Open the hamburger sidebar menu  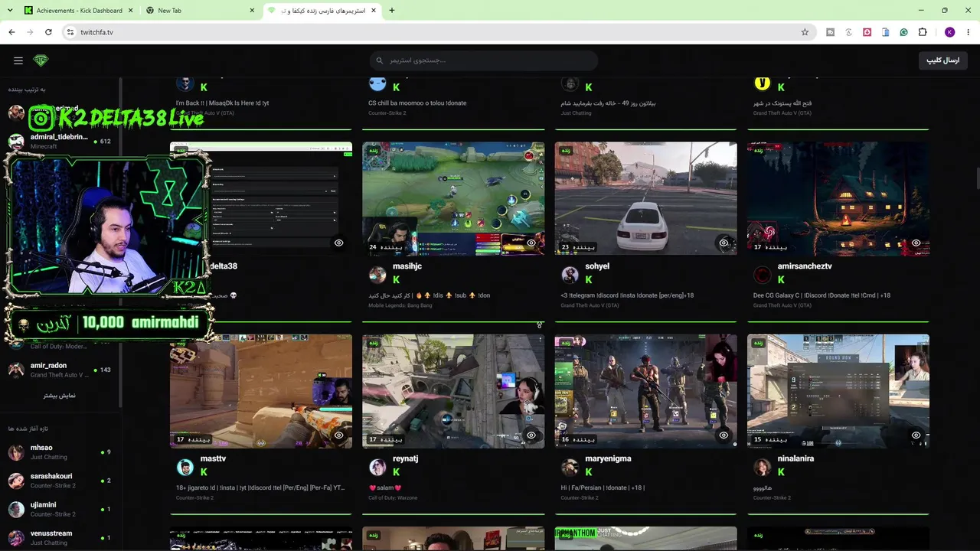(x=18, y=60)
